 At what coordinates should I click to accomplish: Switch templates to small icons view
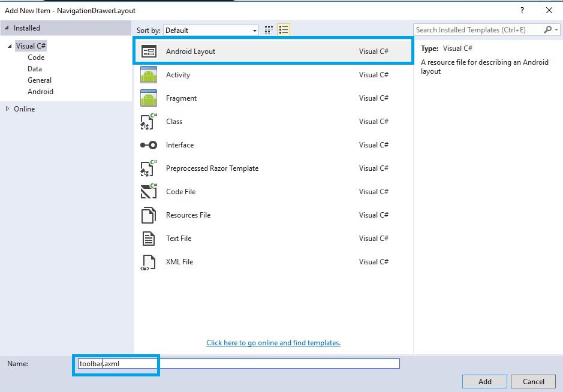pos(268,29)
